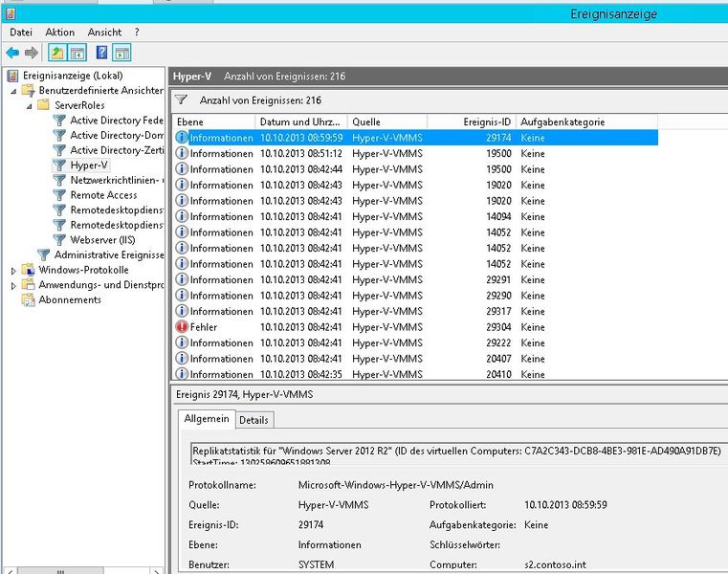Expand the Windows-Protokolle node
This screenshot has height=574, width=728.
point(13,271)
